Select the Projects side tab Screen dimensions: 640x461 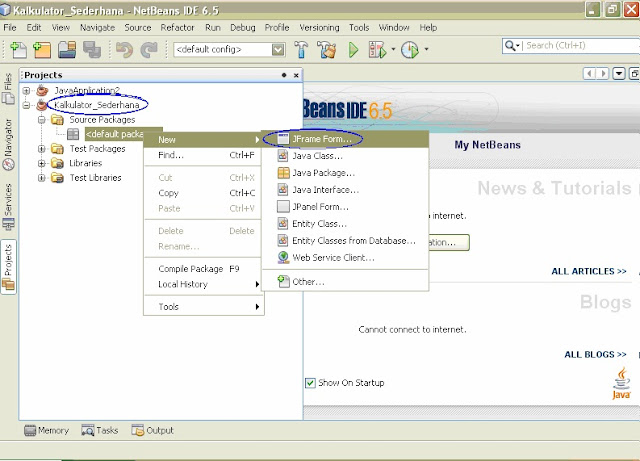pyautogui.click(x=8, y=267)
